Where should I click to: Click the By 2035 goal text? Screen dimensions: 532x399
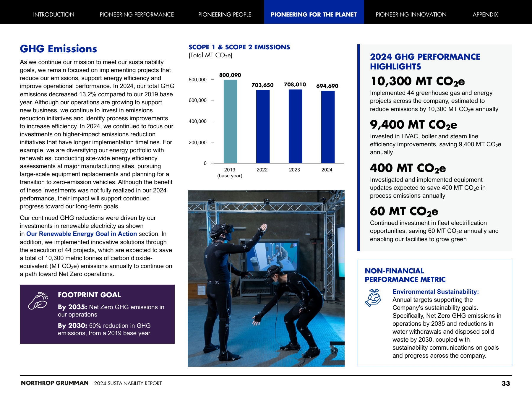point(111,311)
